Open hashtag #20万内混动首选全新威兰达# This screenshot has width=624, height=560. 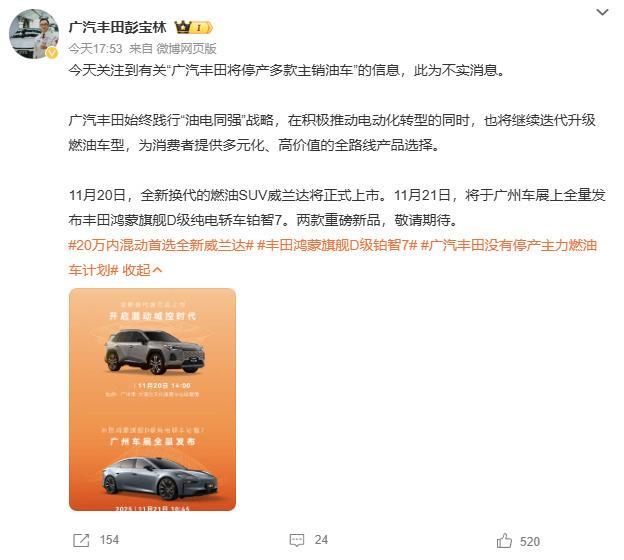(x=161, y=245)
